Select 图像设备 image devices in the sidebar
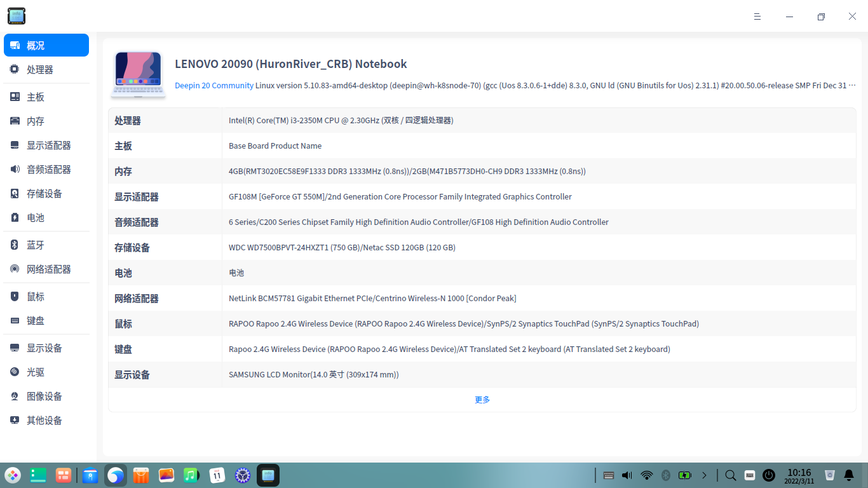The width and height of the screenshot is (868, 488). (x=46, y=396)
